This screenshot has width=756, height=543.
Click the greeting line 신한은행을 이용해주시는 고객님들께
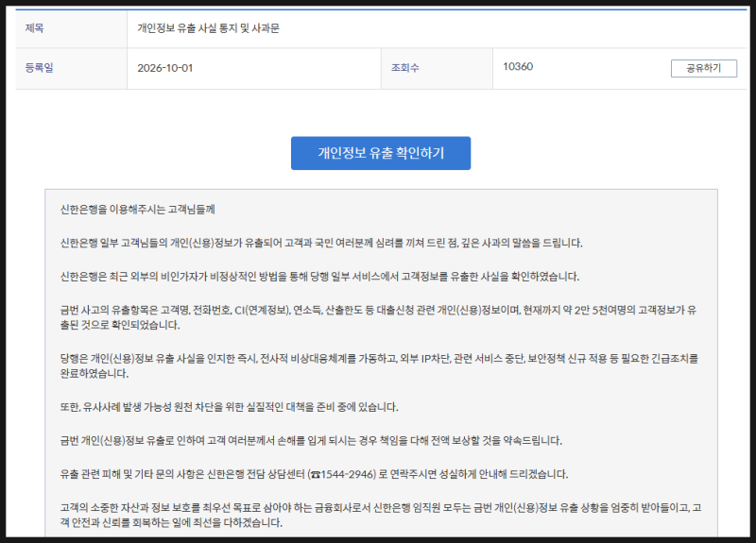[137, 209]
